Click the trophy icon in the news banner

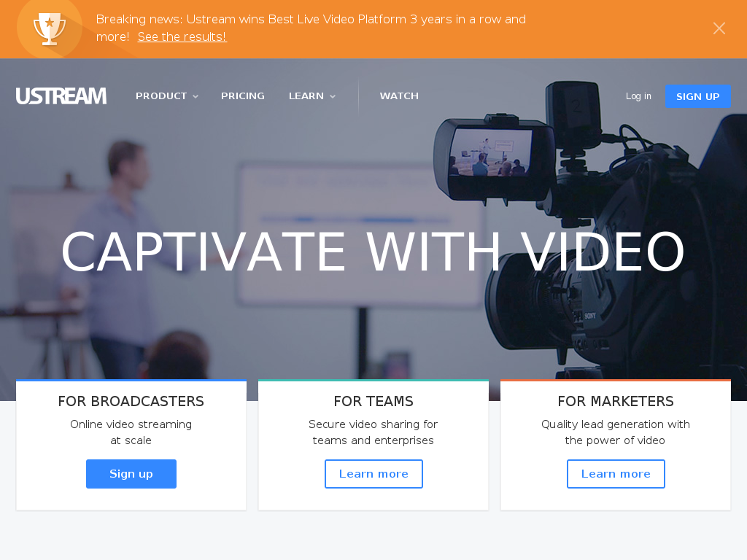50,29
